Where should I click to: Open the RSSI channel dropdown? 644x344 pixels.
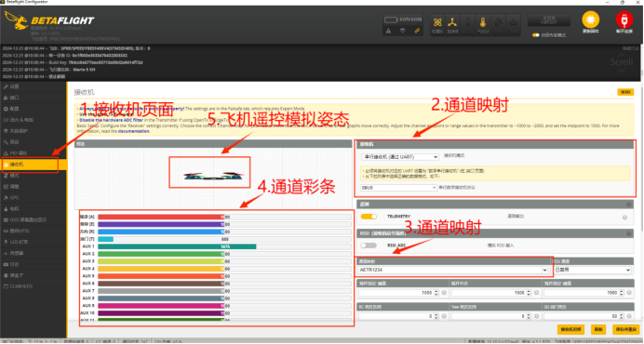(592, 271)
